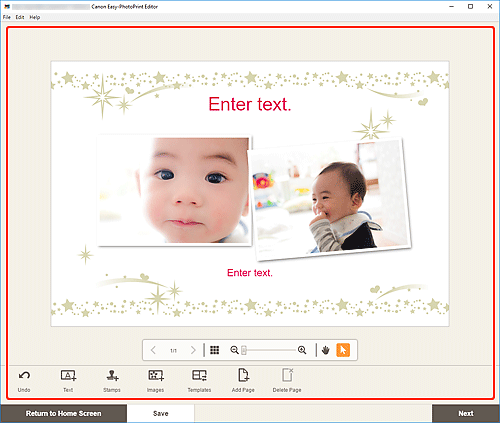Select the hand pan tool
Image resolution: width=500 pixels, height=423 pixels.
pos(326,350)
